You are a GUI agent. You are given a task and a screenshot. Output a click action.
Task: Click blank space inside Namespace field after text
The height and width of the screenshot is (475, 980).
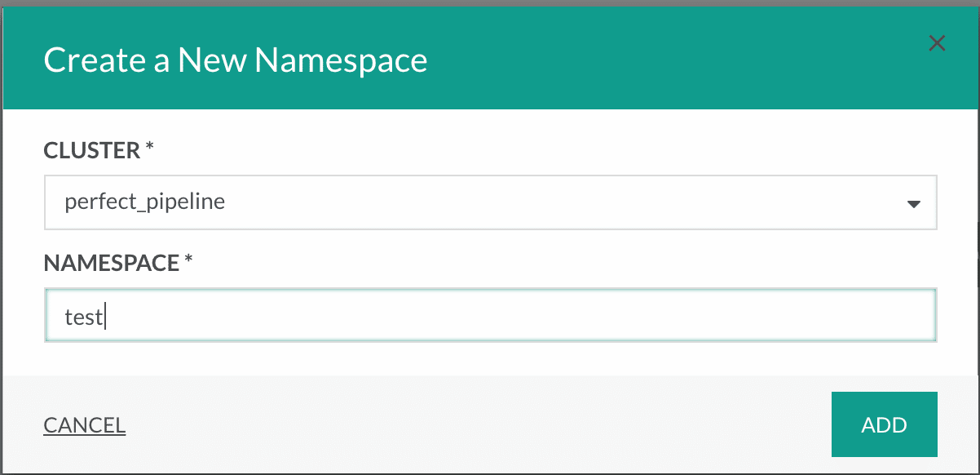[522, 315]
